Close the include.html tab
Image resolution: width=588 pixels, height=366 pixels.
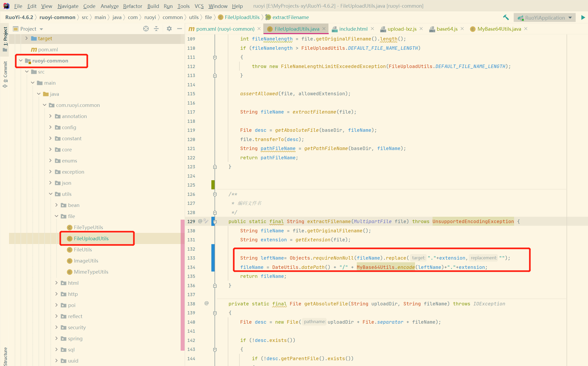(372, 29)
